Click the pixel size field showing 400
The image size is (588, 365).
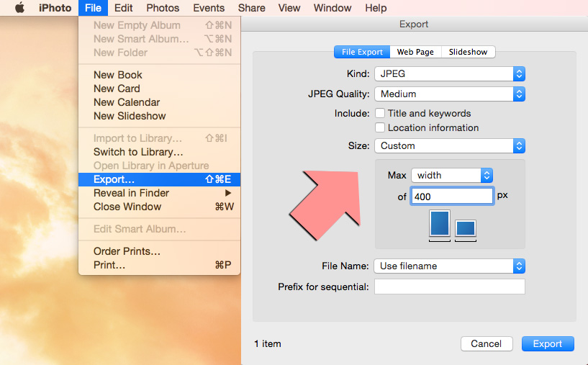click(451, 196)
